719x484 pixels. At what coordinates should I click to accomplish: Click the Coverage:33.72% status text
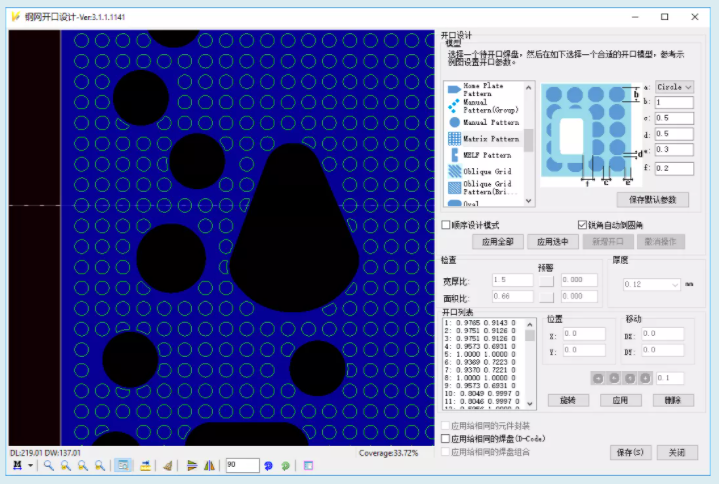pos(388,453)
